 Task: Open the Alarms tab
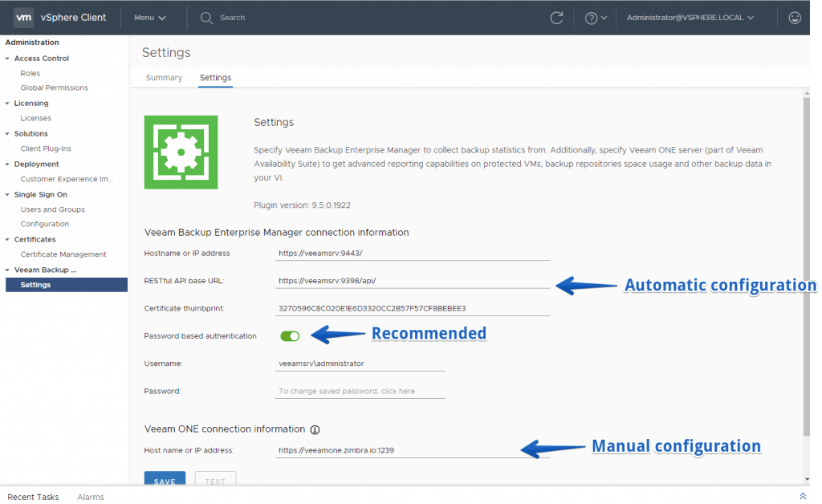tap(90, 497)
